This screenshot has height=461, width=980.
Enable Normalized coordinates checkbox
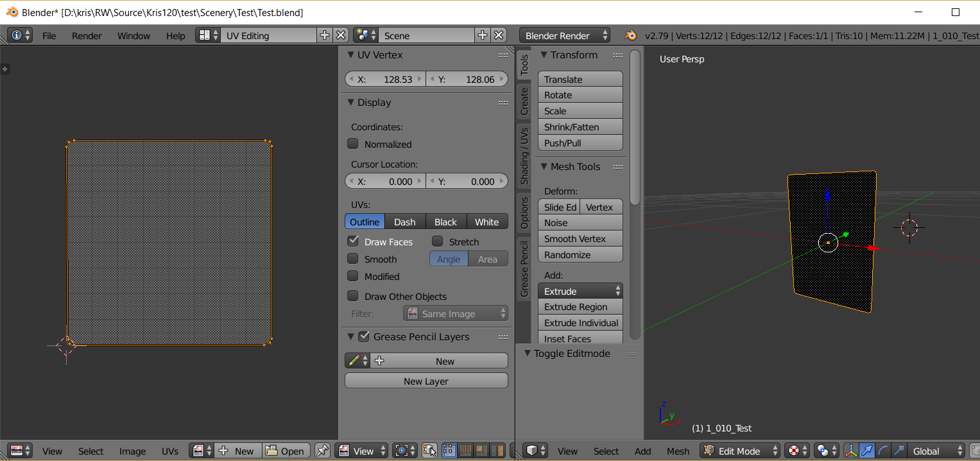coord(353,144)
